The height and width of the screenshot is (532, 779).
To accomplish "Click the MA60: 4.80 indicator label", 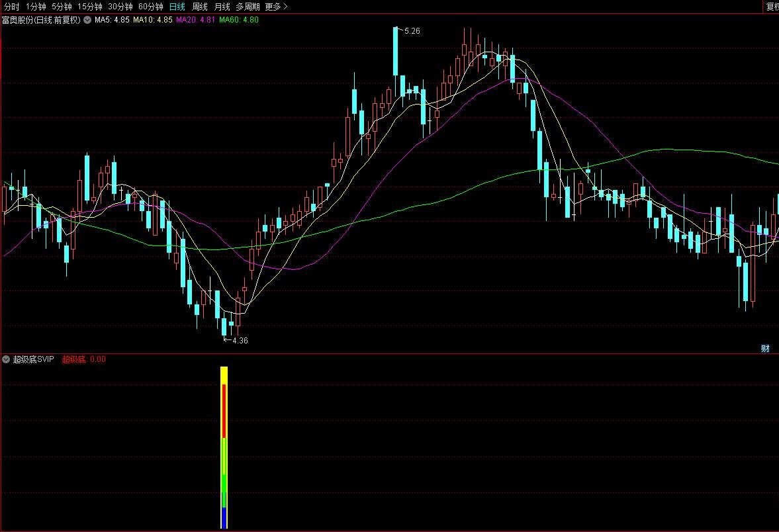I will (x=238, y=20).
